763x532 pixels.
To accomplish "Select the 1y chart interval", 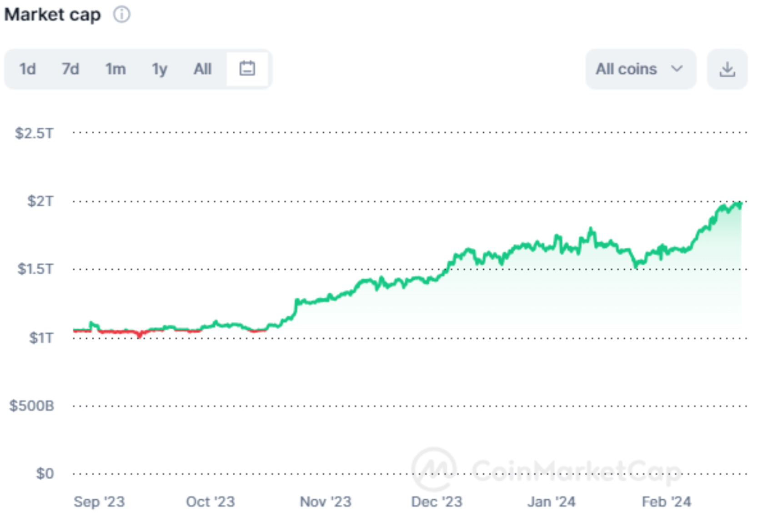I will coord(159,69).
